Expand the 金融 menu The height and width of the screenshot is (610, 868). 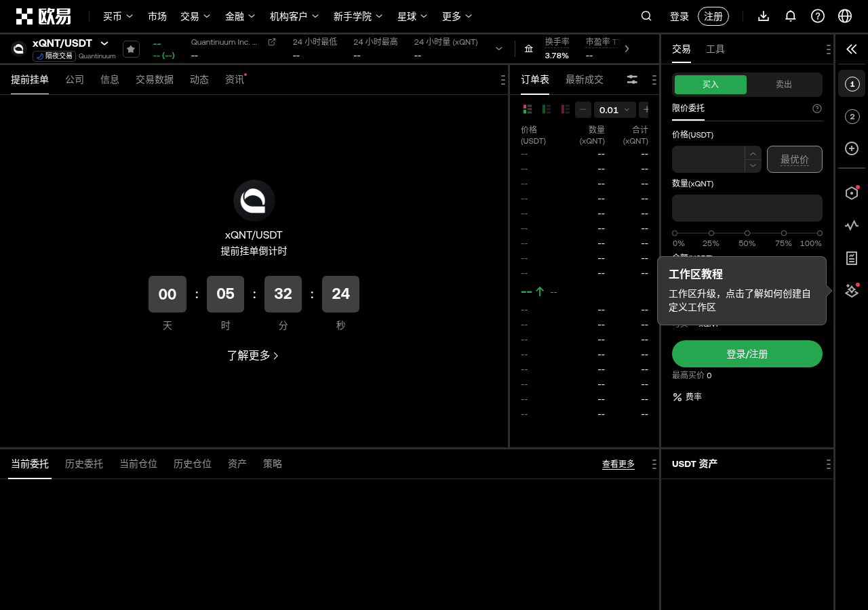[240, 16]
